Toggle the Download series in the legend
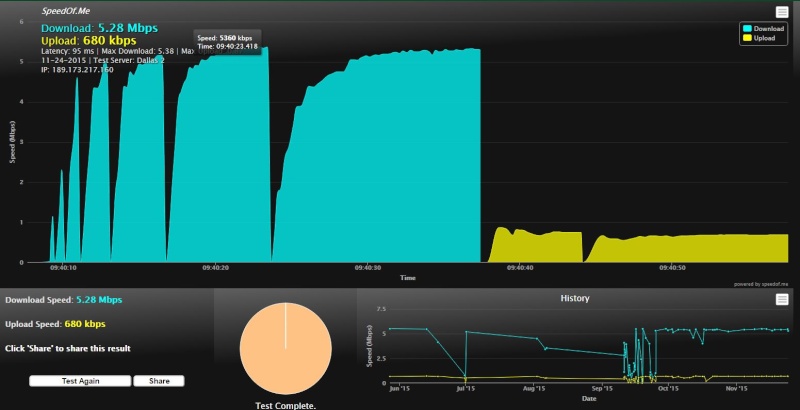Viewport: 800px width, 410px height. coord(763,29)
